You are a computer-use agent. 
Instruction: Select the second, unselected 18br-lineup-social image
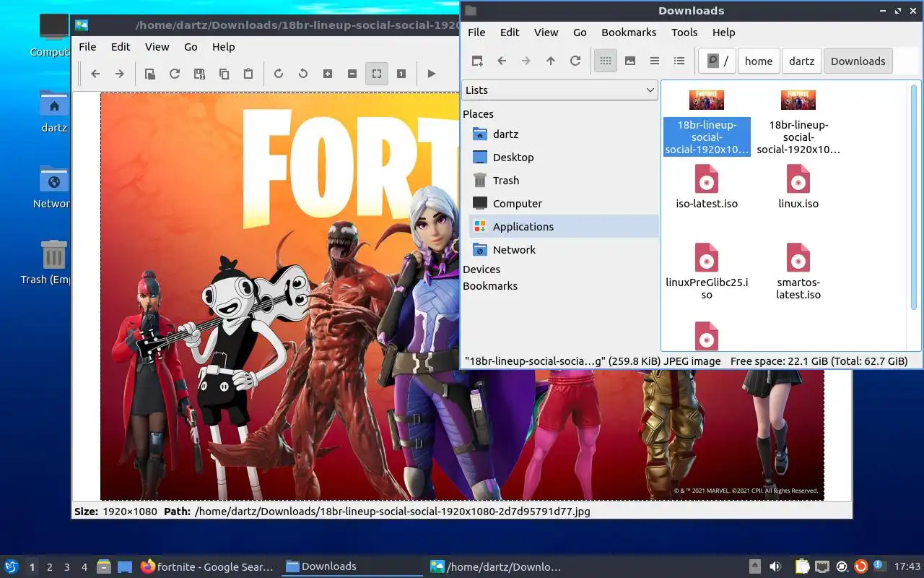(798, 121)
